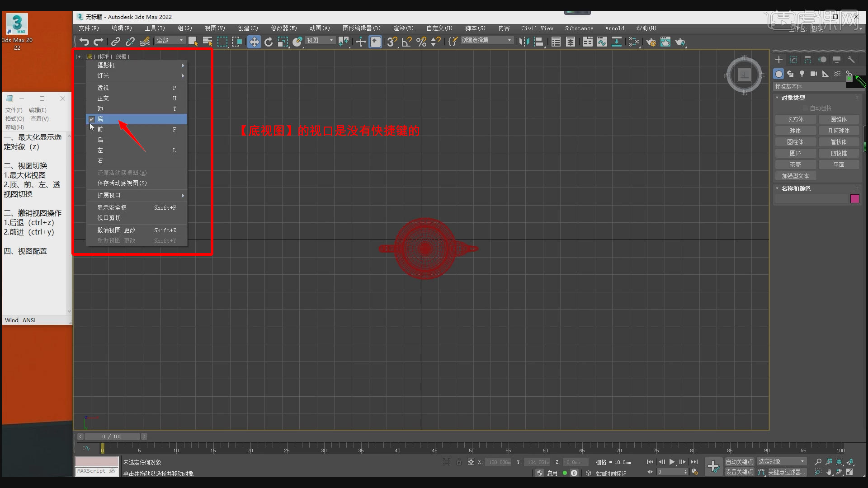Activate the Pan View hand icon
Image resolution: width=868 pixels, height=488 pixels.
tap(829, 472)
